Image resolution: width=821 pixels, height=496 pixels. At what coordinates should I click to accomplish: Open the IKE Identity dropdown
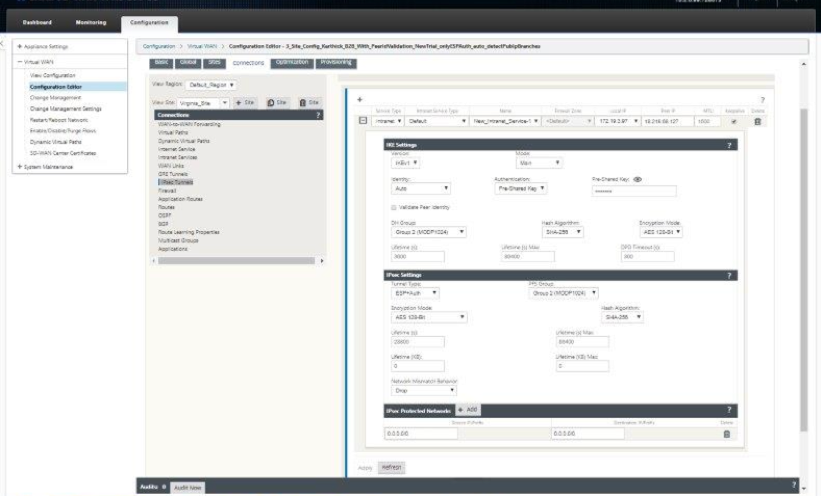pyautogui.click(x=420, y=189)
